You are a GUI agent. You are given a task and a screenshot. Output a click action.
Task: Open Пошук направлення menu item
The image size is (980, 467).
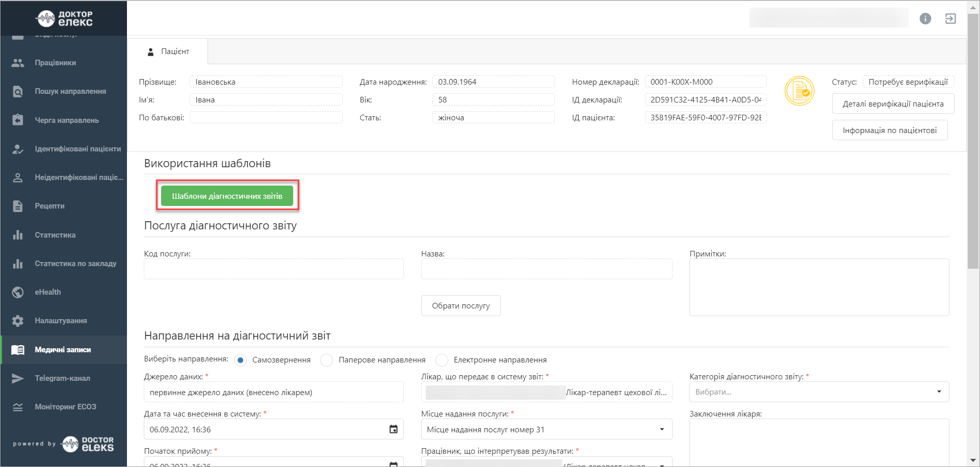point(70,91)
